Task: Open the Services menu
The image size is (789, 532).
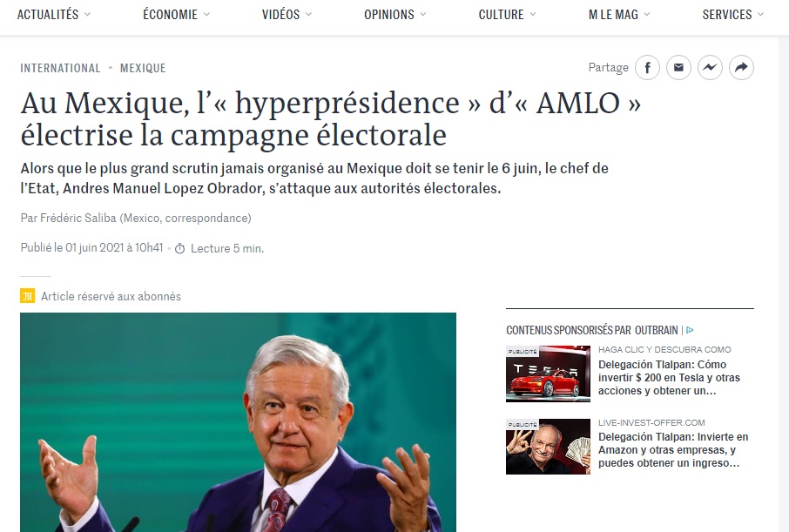Action: tap(733, 15)
